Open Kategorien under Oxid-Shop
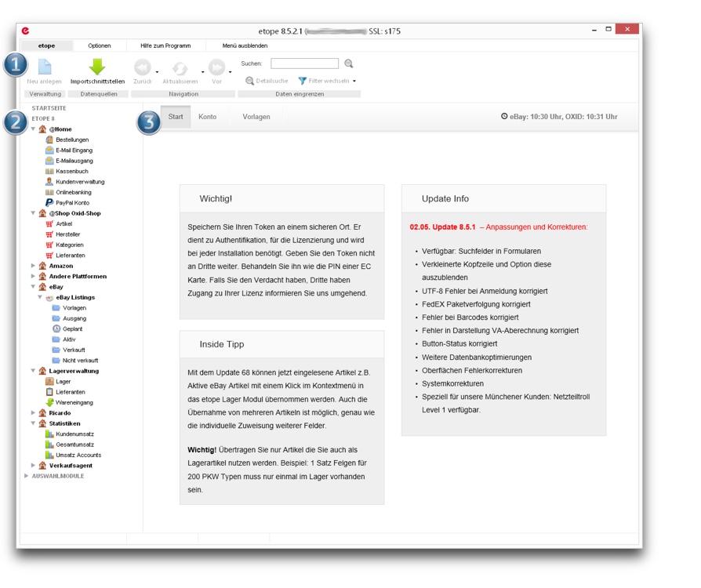Image resolution: width=701 pixels, height=588 pixels. coord(69,245)
